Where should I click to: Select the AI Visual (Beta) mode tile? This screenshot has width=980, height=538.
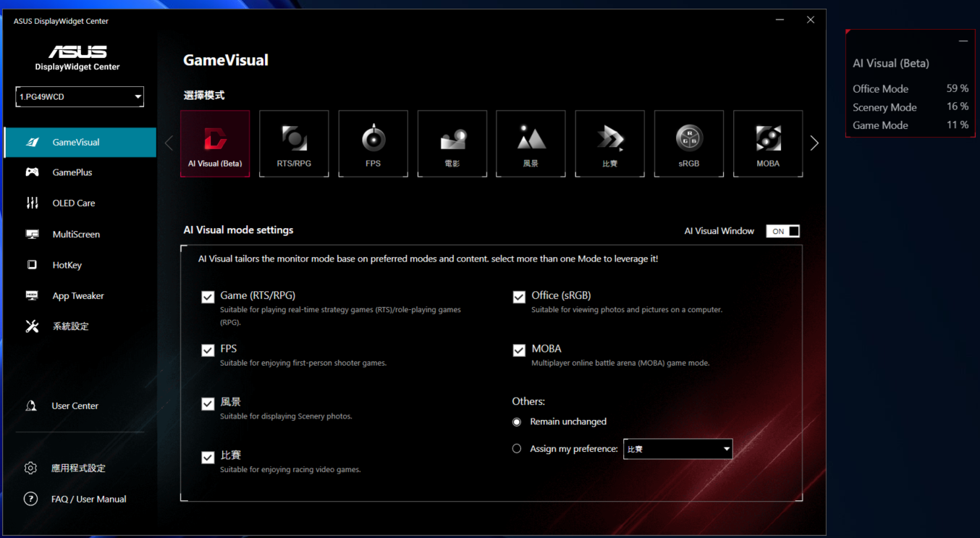click(x=215, y=143)
